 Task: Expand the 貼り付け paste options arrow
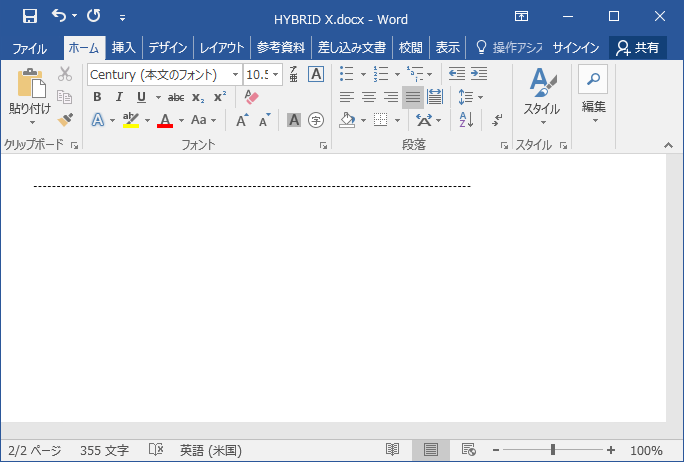pos(32,123)
